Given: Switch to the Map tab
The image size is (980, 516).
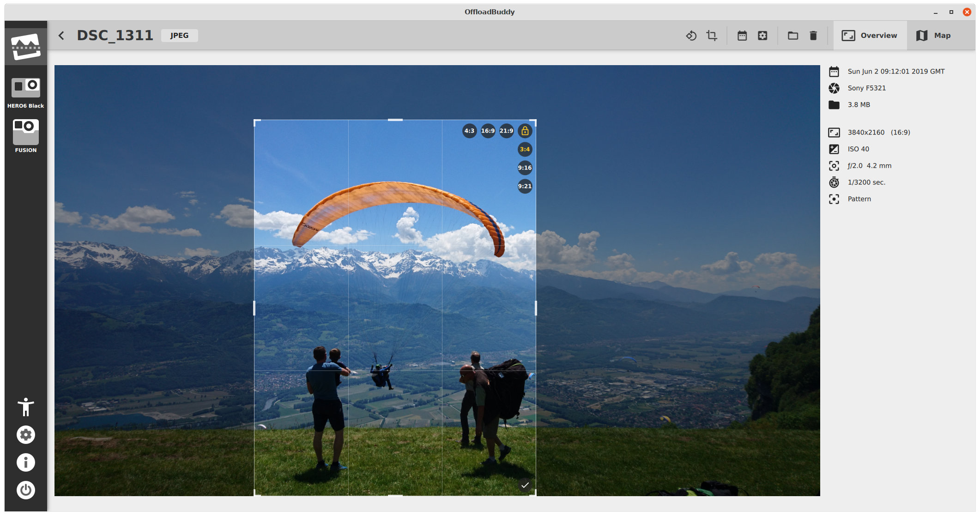Looking at the screenshot, I should tap(933, 36).
